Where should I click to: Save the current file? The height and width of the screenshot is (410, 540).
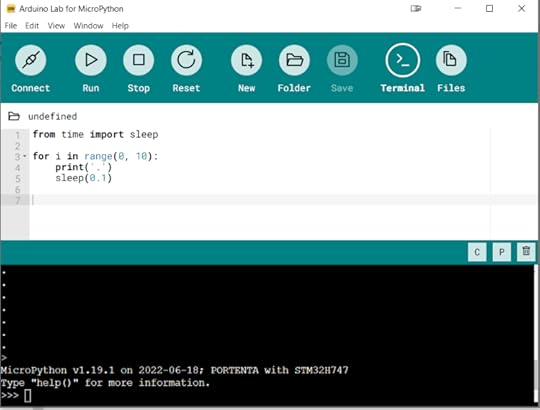coord(342,60)
